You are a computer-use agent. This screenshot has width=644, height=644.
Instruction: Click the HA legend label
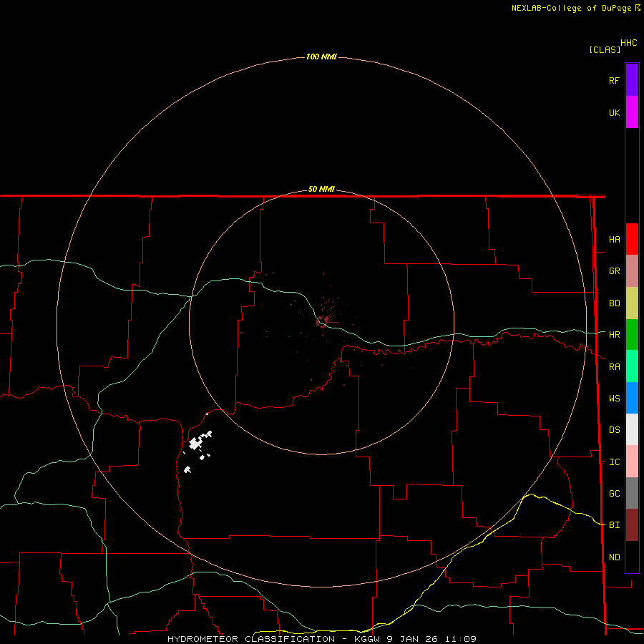614,240
